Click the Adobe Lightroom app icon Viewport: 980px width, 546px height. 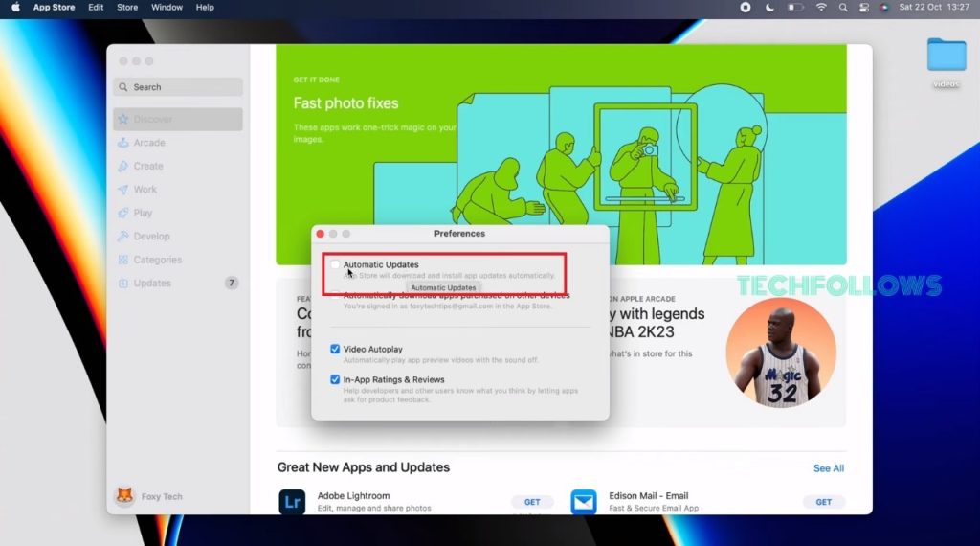(292, 502)
